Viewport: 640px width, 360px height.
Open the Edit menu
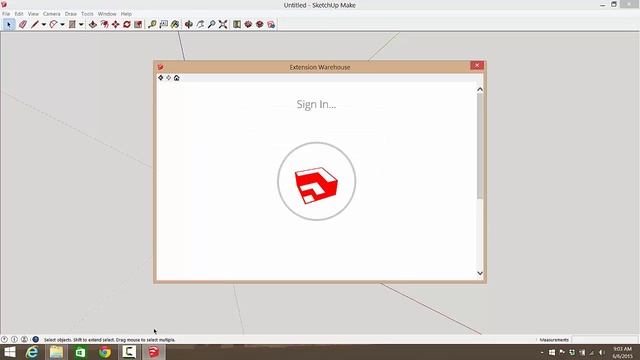(19, 14)
